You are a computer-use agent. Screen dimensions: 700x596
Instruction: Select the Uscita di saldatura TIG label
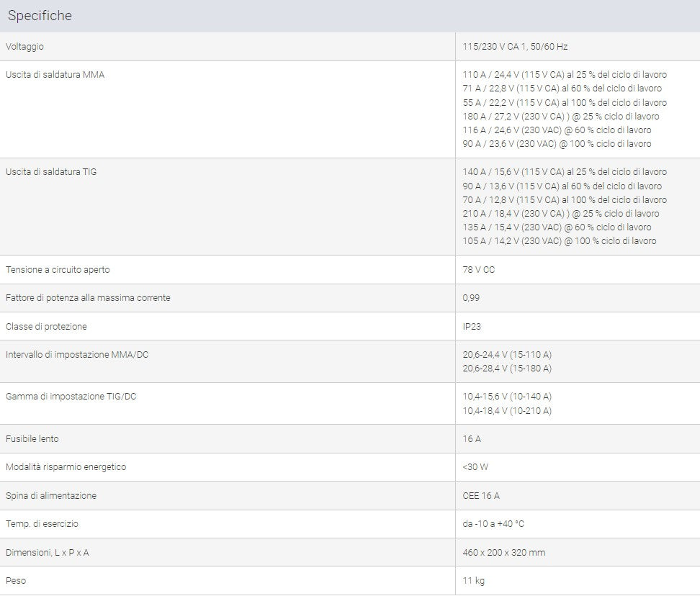[51, 172]
